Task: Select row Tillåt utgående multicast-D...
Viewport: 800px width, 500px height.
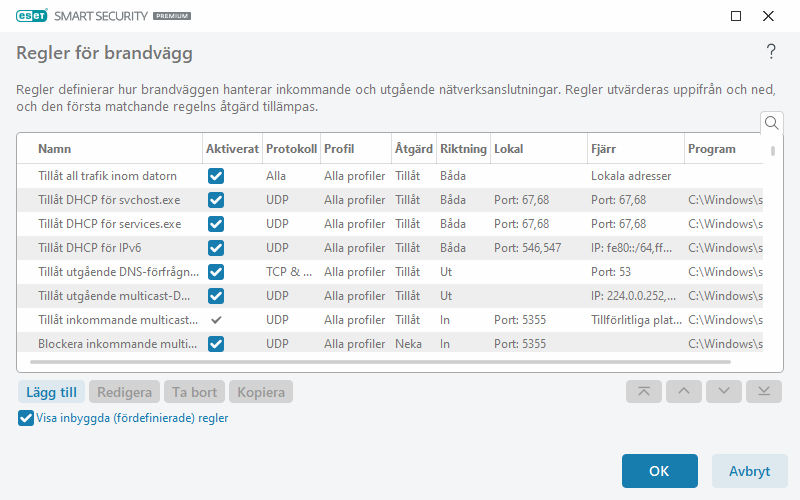Action: click(390, 296)
